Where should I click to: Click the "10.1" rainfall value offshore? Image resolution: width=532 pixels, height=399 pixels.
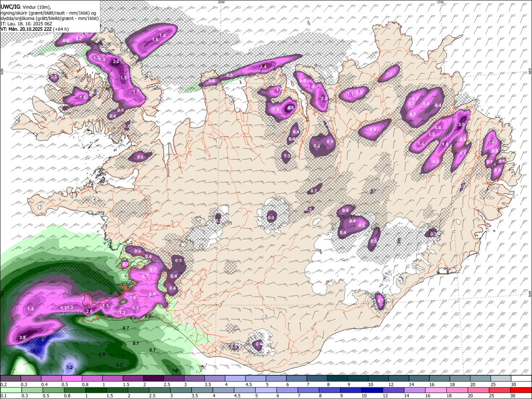[35, 351]
